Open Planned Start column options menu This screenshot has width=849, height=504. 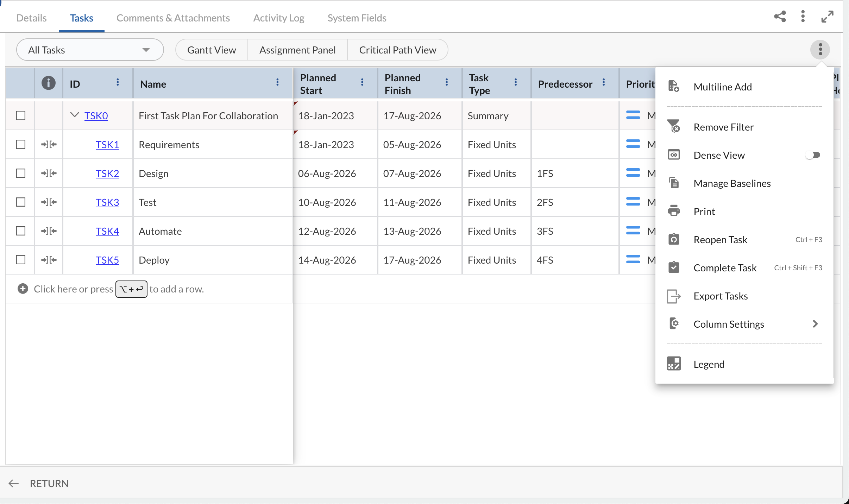362,82
